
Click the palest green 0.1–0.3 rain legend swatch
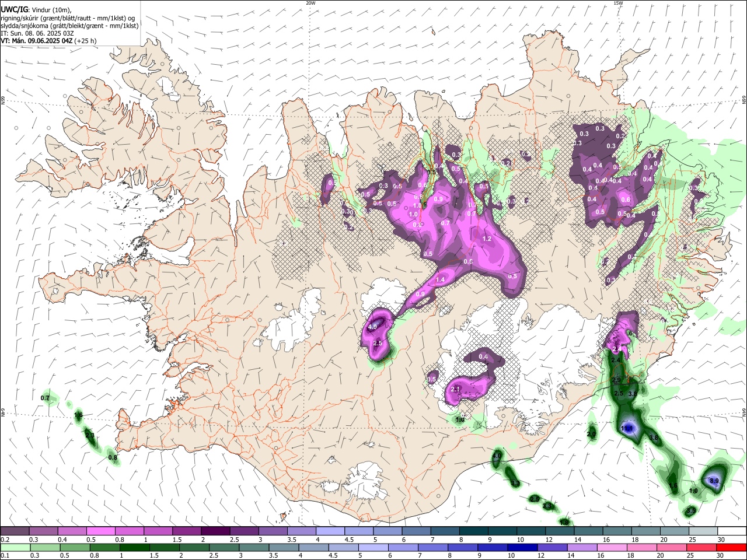click(x=15, y=548)
